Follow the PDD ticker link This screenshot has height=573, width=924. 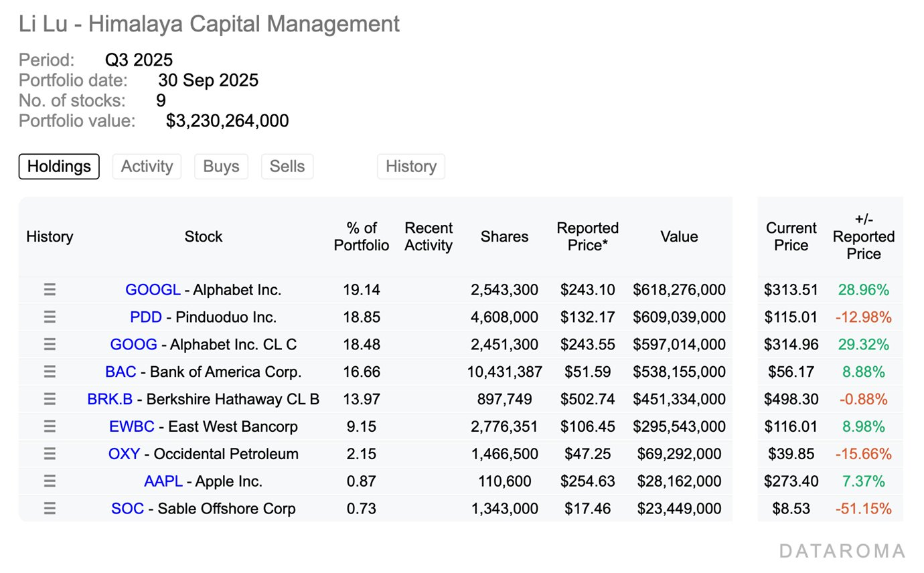click(146, 317)
